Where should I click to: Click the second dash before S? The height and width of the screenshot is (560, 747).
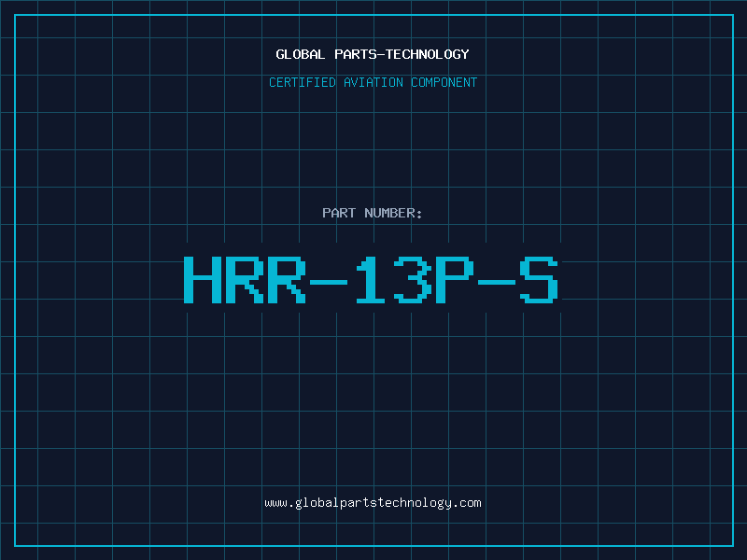(x=497, y=282)
